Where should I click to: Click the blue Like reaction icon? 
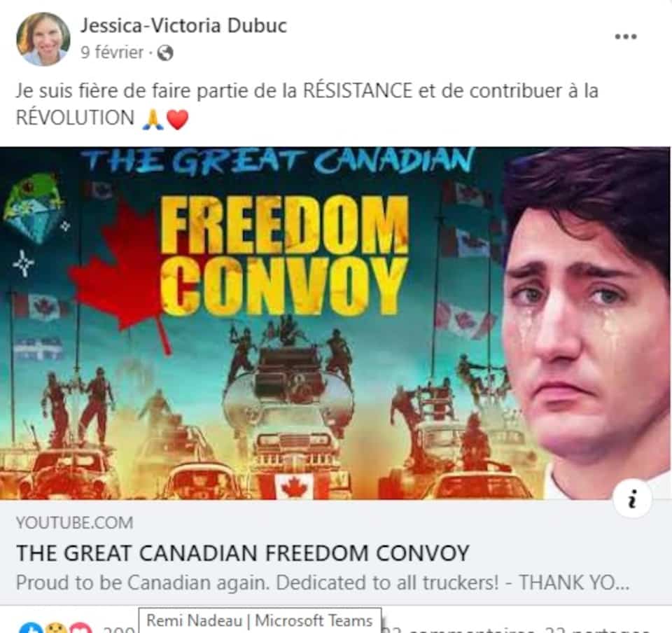coord(31,628)
